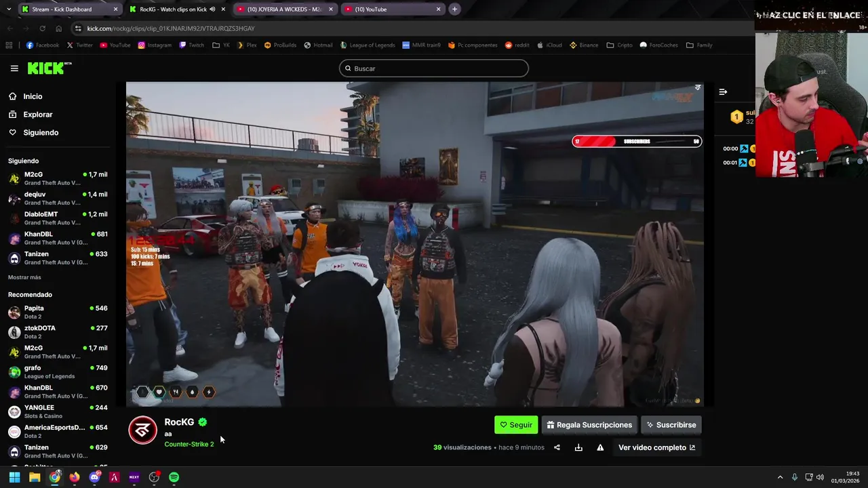Screen dimensions: 868x488
Task: Open Binance bookmark
Action: point(583,45)
